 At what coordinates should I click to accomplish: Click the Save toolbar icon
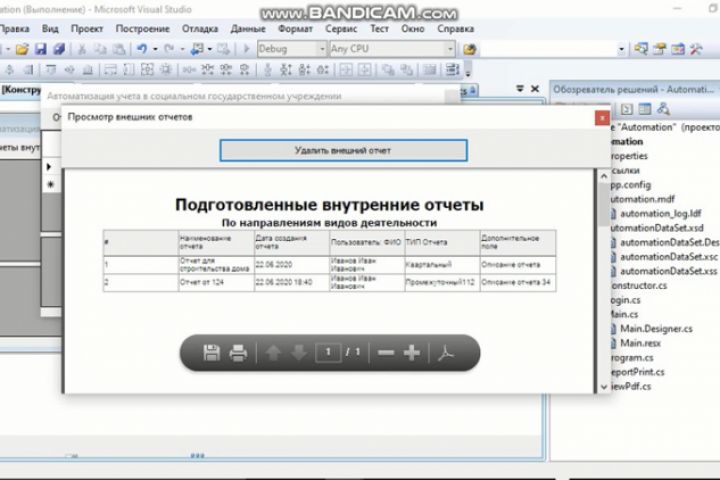[x=40, y=49]
